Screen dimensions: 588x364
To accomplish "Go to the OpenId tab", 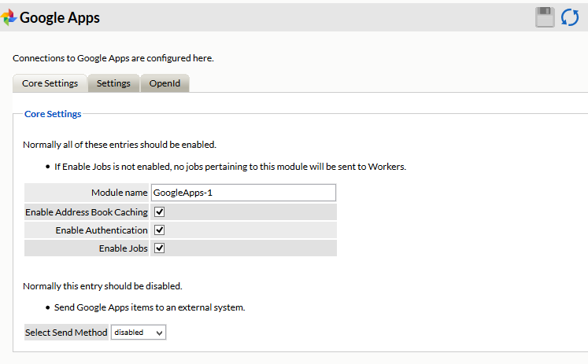I will point(165,83).
